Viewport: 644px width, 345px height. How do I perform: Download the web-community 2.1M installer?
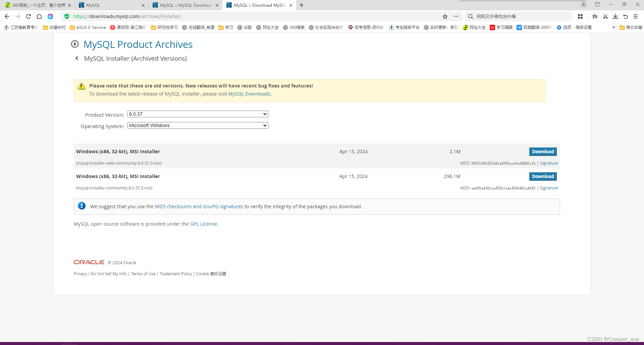point(543,152)
